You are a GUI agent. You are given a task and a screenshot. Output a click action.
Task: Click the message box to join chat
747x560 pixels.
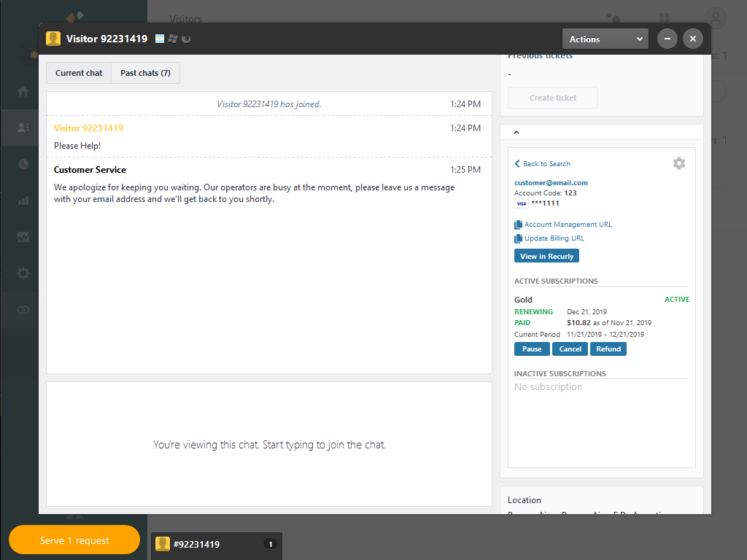click(x=269, y=444)
